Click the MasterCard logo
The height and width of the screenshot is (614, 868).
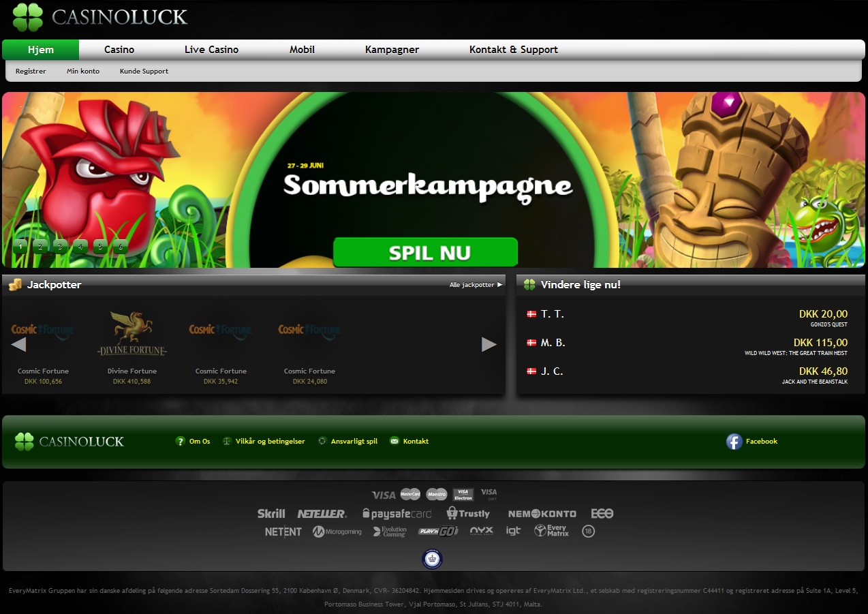point(410,494)
